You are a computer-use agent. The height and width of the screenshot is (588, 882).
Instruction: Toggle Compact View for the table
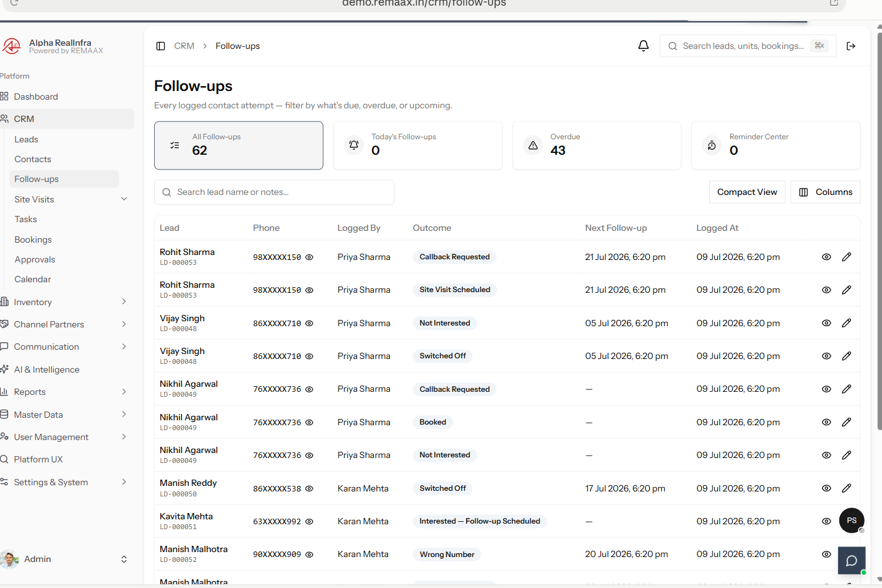tap(747, 192)
